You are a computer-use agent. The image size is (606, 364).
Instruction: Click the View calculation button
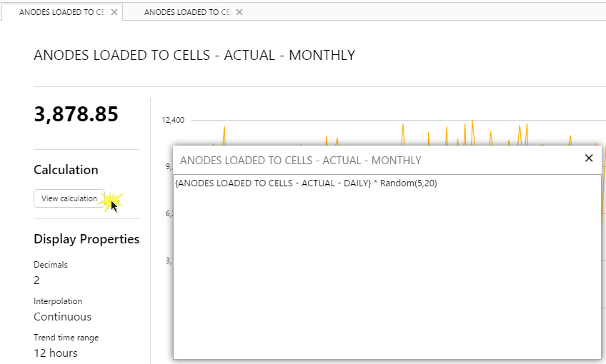(x=69, y=198)
